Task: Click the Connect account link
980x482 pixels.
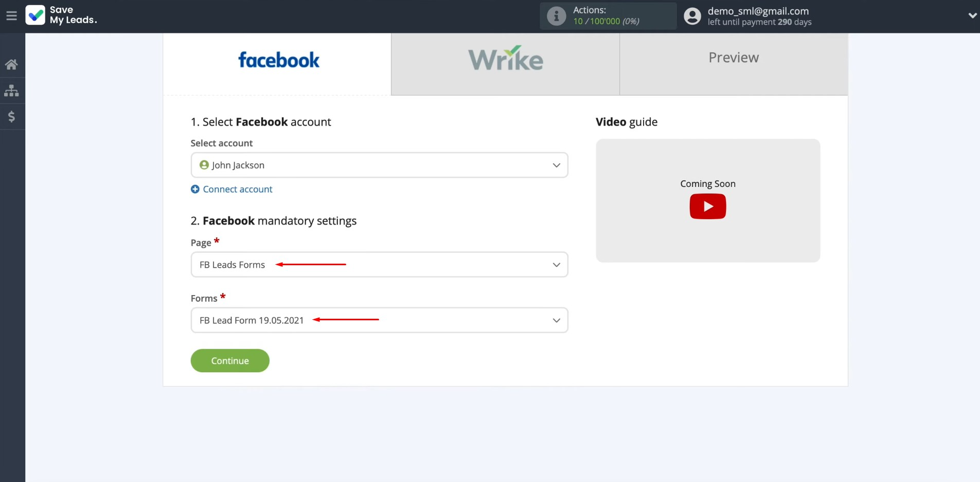Action: [237, 190]
